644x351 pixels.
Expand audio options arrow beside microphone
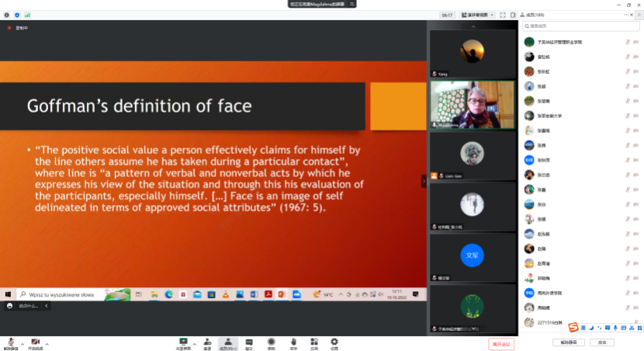(x=22, y=343)
